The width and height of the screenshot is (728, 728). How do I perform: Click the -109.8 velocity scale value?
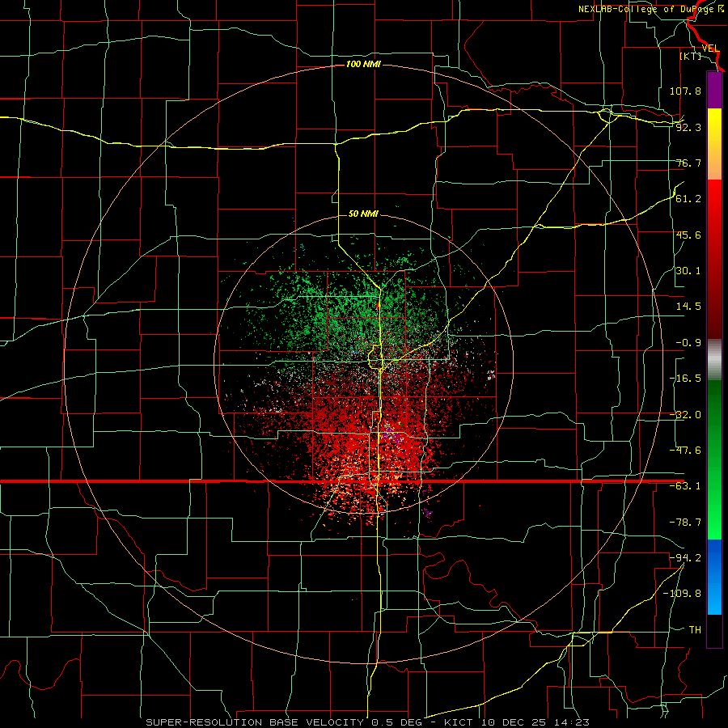[683, 594]
